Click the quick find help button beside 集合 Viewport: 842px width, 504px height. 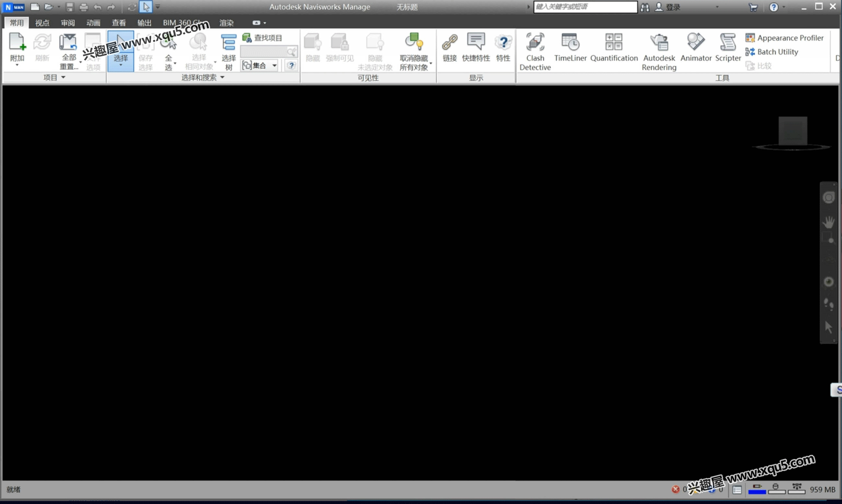tap(291, 65)
